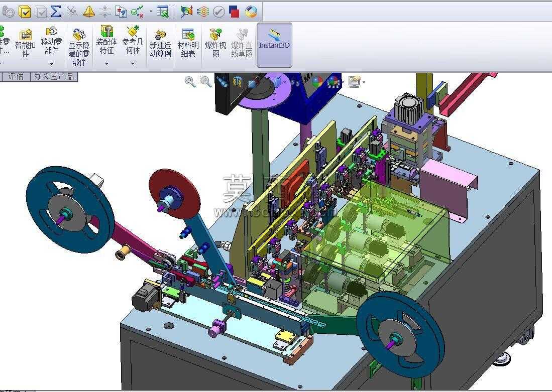Click Display Style large cube icon
This screenshot has width=552, height=392.
click(276, 81)
